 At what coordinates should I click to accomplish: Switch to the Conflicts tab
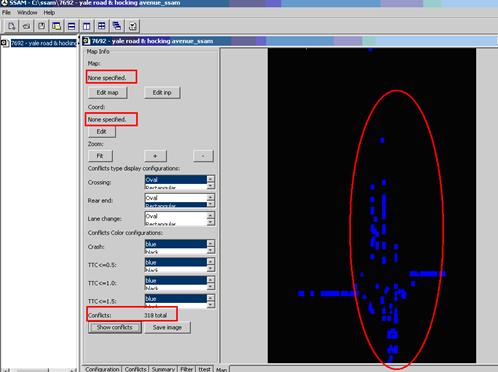tap(135, 369)
